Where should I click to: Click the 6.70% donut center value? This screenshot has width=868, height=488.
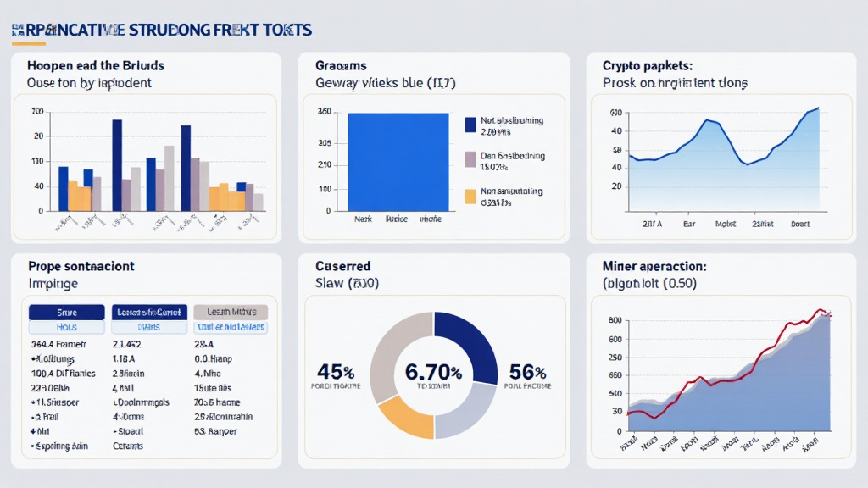(x=433, y=372)
